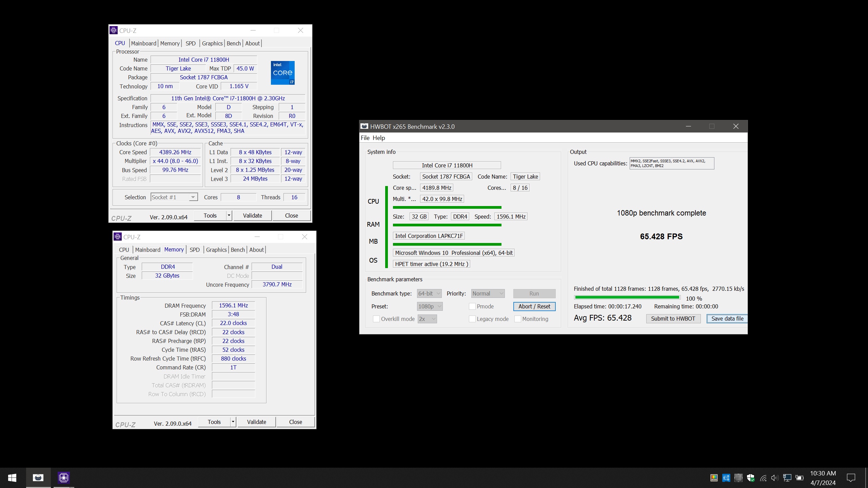Switch to About tab in upper CPU-Z window
The height and width of the screenshot is (488, 868).
click(253, 43)
